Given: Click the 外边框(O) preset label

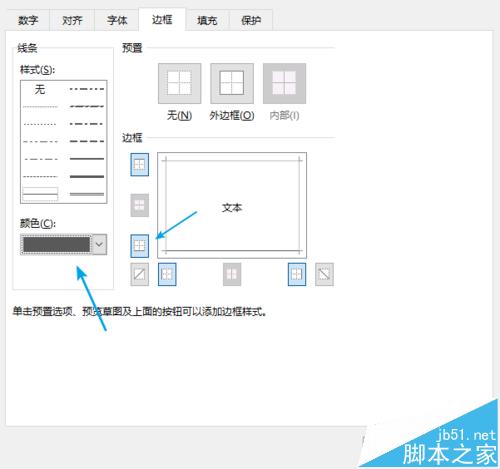Looking at the screenshot, I should pos(232,116).
